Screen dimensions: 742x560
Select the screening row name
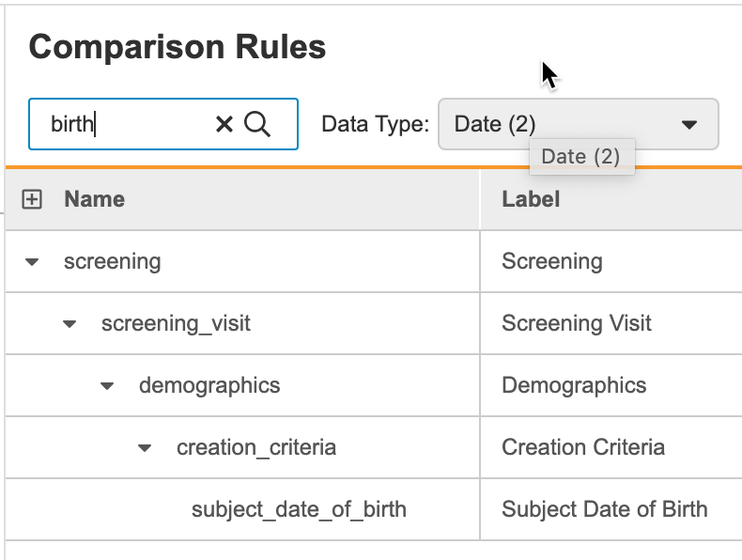112,261
